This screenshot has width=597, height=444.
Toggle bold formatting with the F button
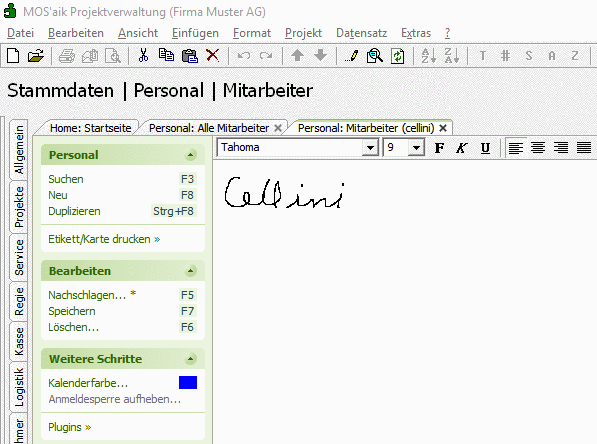(x=439, y=148)
